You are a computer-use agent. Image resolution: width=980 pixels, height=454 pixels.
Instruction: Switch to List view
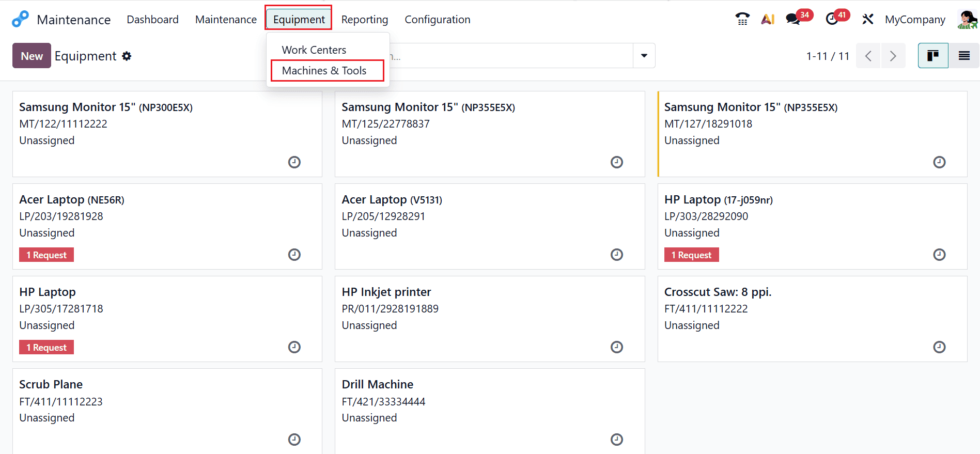pos(964,55)
